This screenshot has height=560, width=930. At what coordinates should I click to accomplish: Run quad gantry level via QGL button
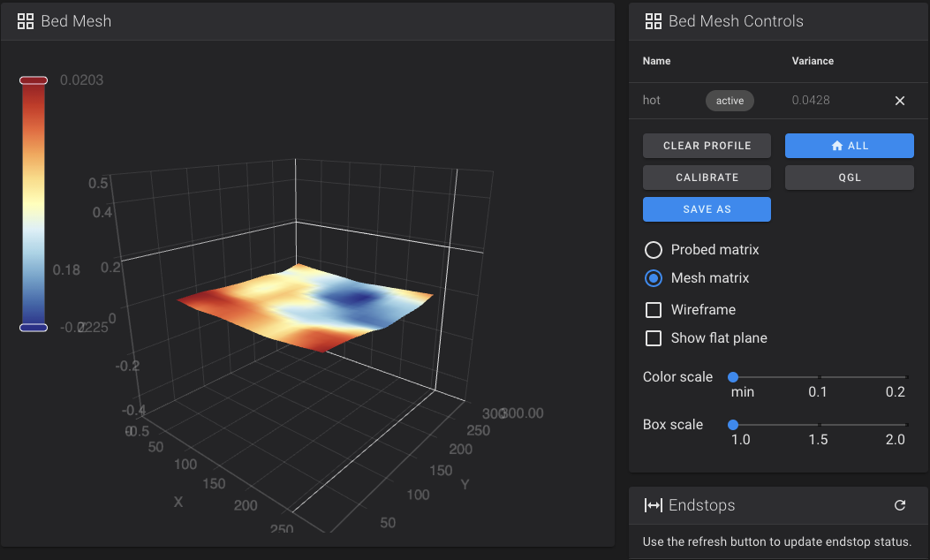coord(849,178)
